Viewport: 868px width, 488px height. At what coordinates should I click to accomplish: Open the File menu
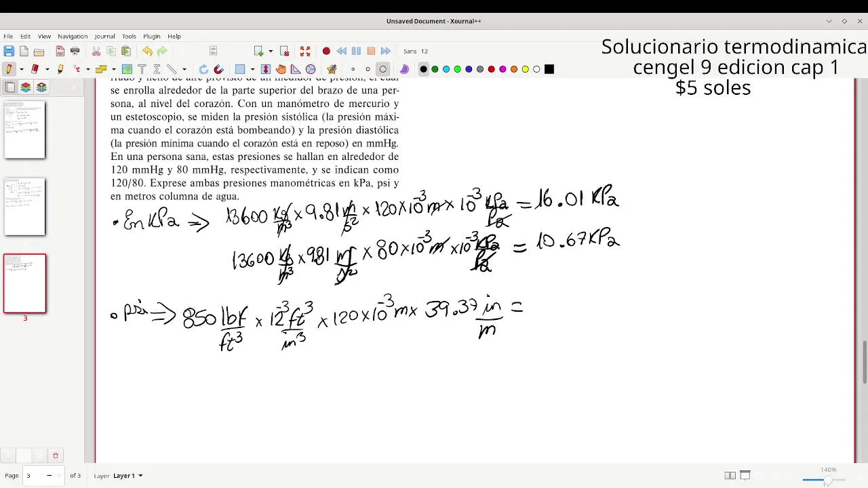[x=8, y=36]
